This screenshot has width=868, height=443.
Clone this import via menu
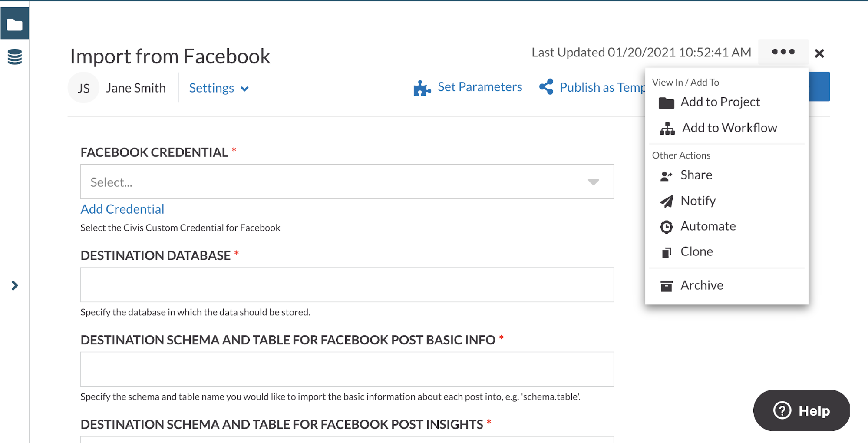coord(696,251)
